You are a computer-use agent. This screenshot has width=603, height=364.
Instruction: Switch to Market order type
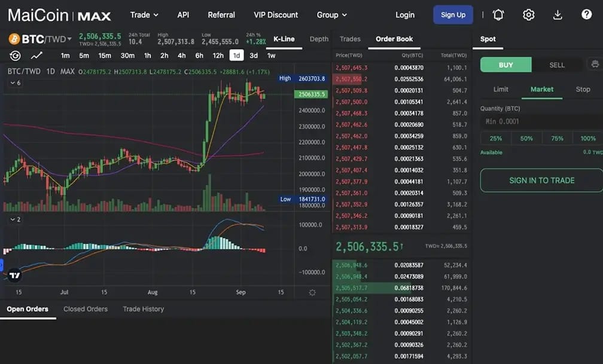click(x=542, y=89)
